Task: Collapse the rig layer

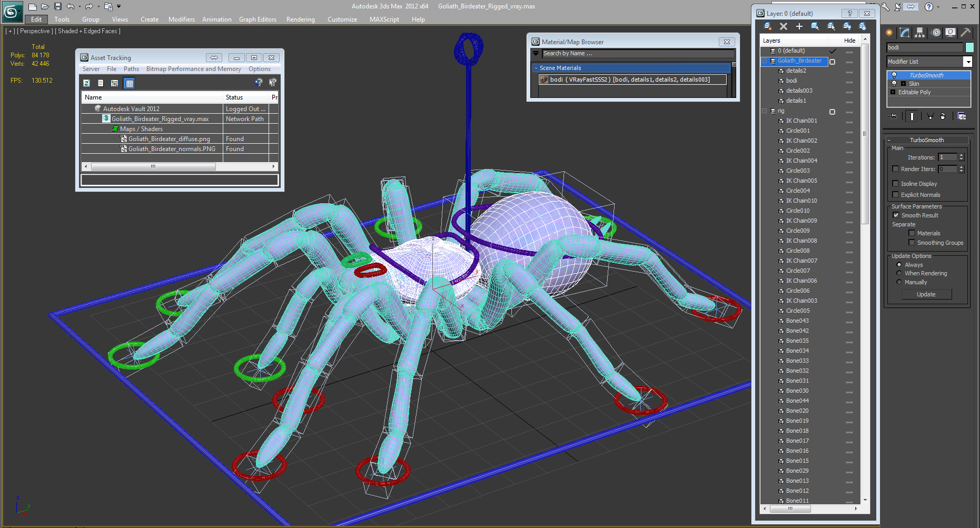Action: click(x=764, y=111)
